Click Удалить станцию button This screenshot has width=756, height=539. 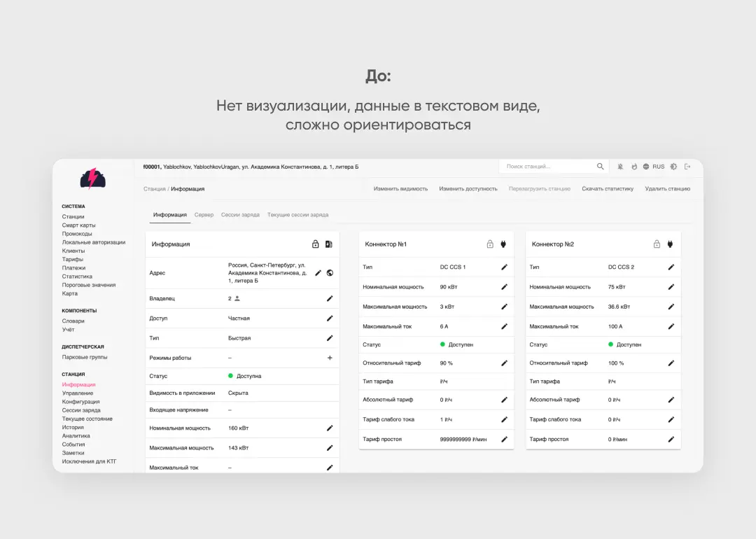[668, 189]
